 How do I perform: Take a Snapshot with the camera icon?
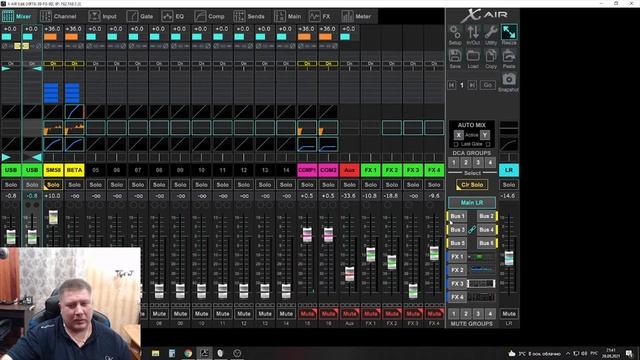coord(509,79)
